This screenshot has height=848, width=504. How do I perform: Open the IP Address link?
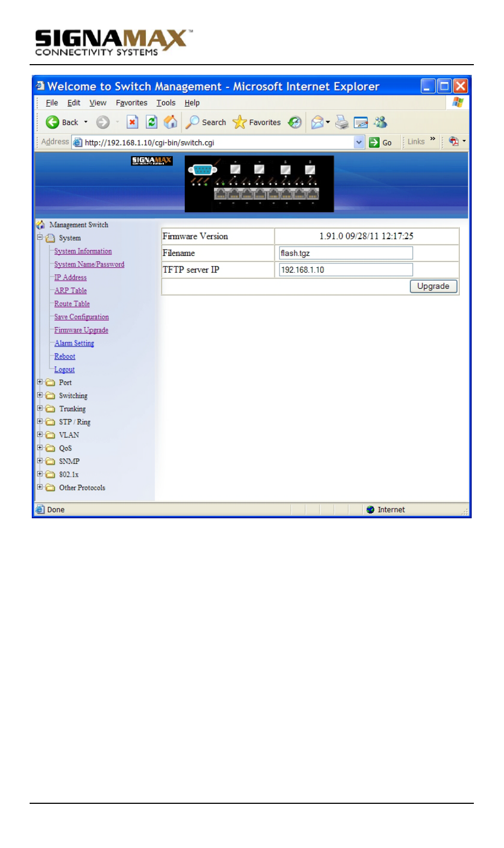71,277
